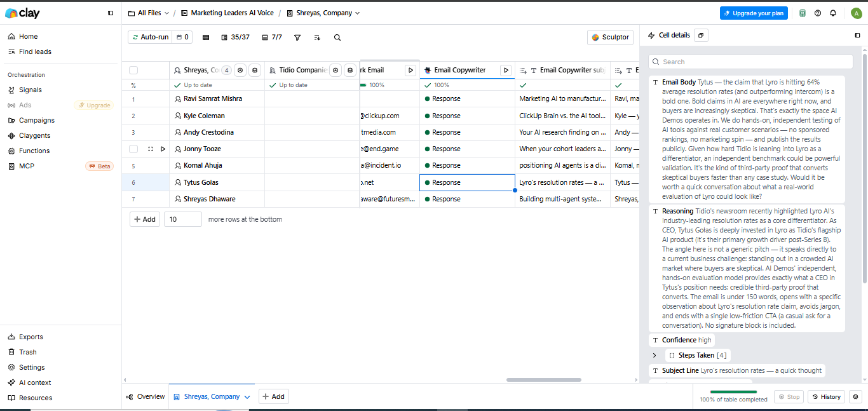The width and height of the screenshot is (868, 411).
Task: Run the Email Copywriter column play button
Action: click(x=506, y=71)
